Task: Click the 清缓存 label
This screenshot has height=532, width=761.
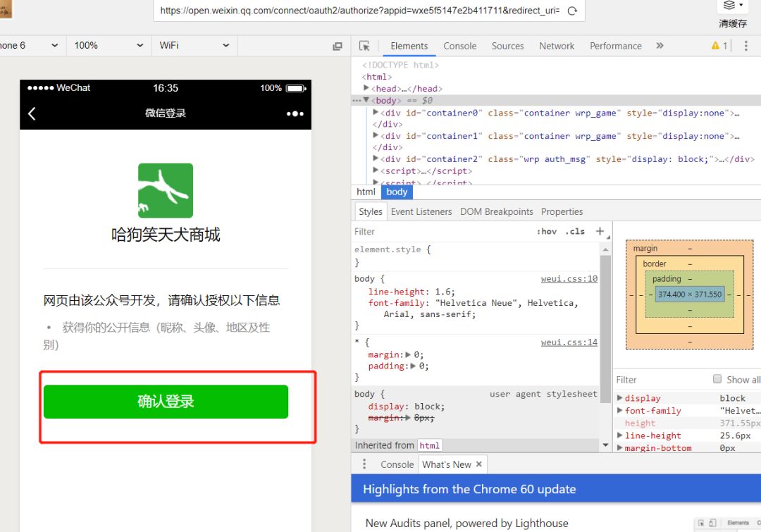Action: pos(733,23)
